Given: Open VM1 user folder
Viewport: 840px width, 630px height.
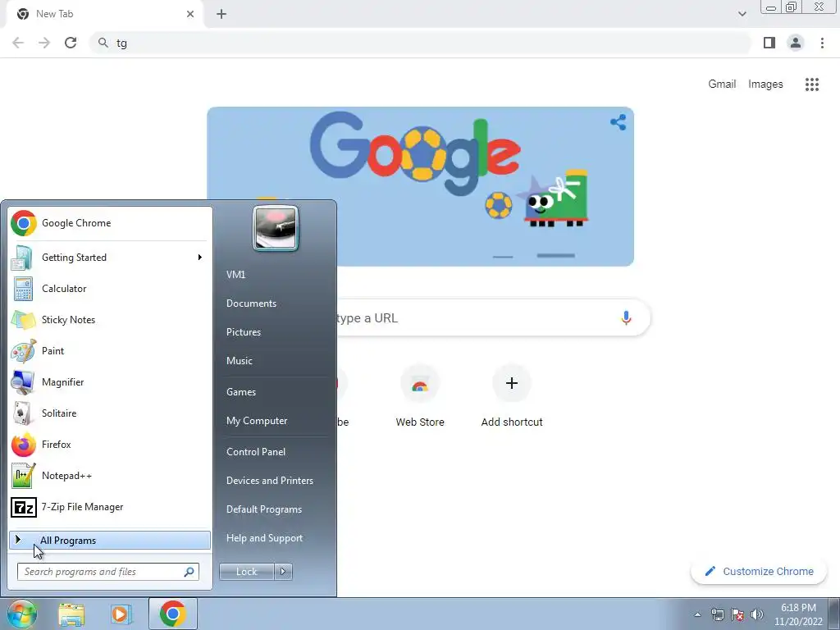Looking at the screenshot, I should (x=235, y=274).
